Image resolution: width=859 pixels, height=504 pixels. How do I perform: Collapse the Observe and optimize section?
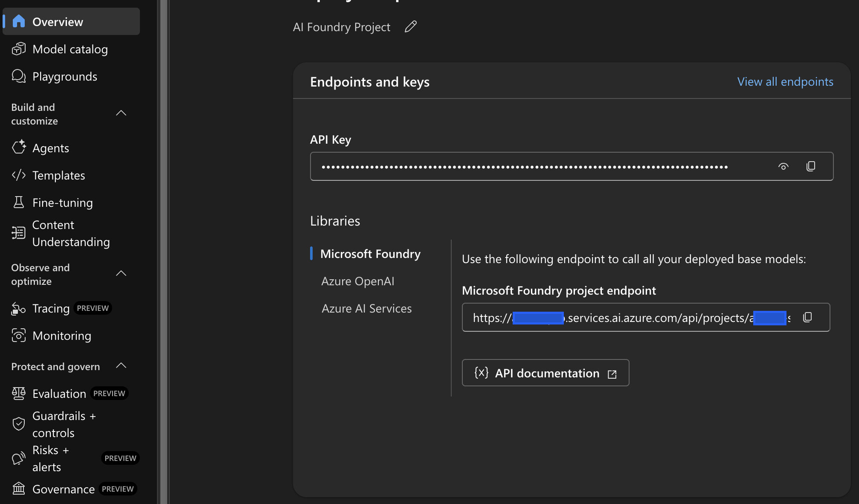coord(121,273)
